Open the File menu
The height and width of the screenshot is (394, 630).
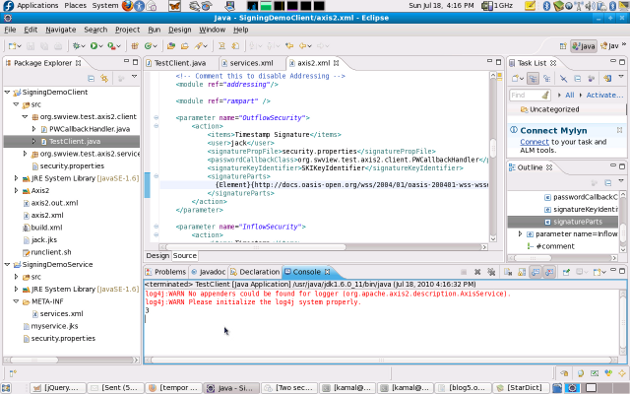click(10, 30)
